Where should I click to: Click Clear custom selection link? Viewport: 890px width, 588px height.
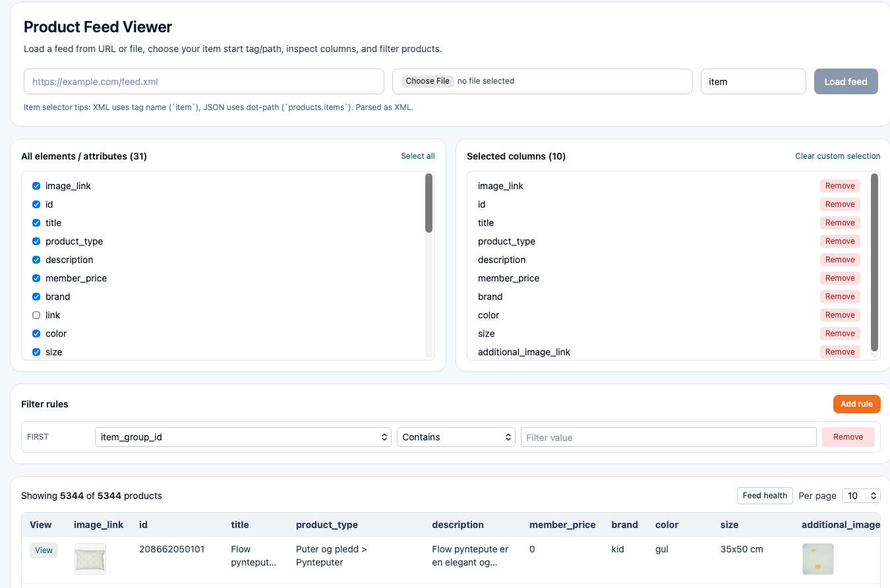pos(838,156)
